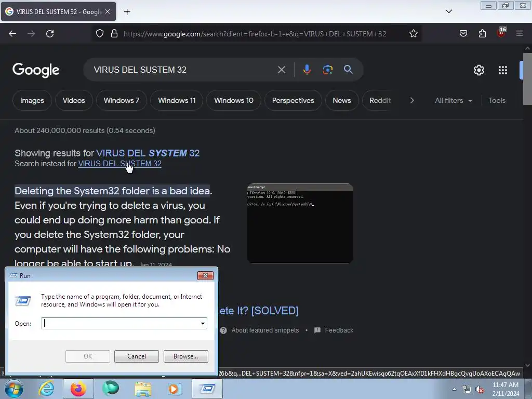Open Windows Explorer folder on taskbar
This screenshot has width=532, height=399.
[x=143, y=389]
